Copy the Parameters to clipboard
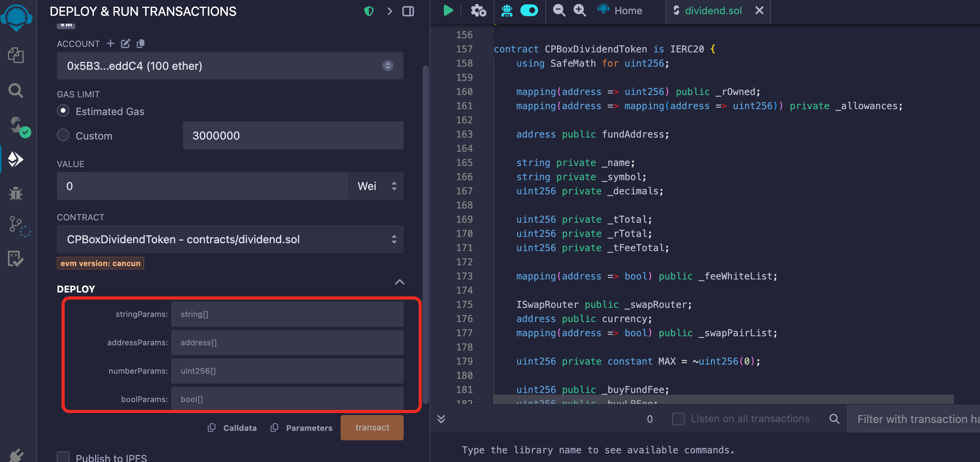This screenshot has width=980, height=462. [x=302, y=428]
